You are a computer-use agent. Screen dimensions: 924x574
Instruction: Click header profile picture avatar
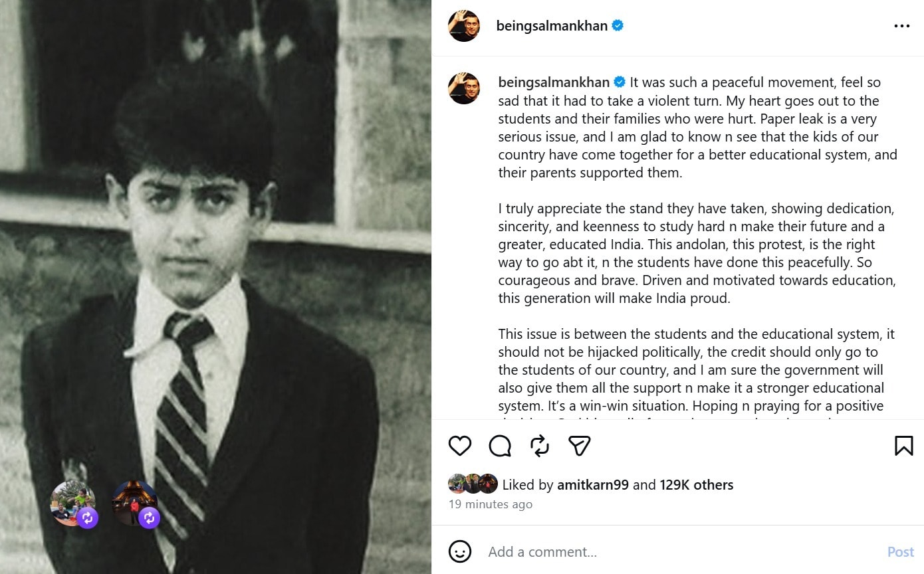(x=464, y=26)
